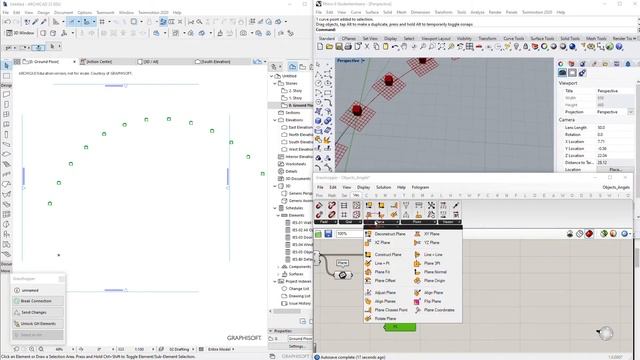640x360 pixels.
Task: Open the 3D Window in ARCHICAD toolbar
Action: coord(20,33)
